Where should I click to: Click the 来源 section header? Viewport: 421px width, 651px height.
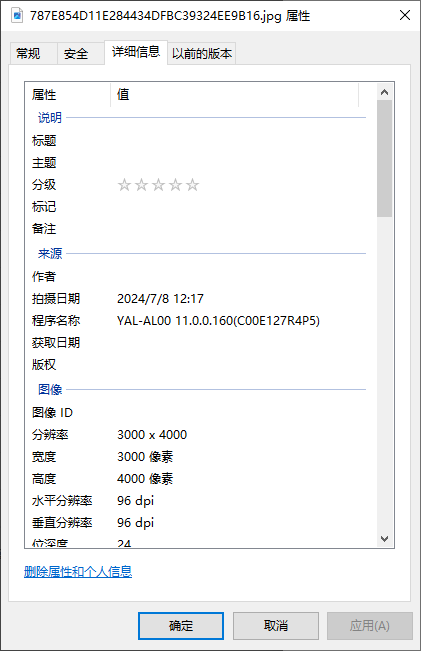point(50,253)
